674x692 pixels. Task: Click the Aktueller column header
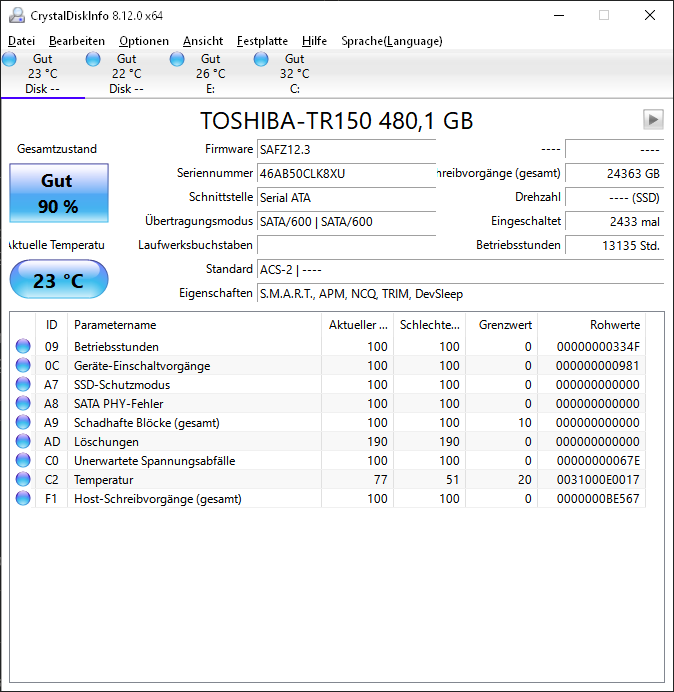tap(358, 325)
